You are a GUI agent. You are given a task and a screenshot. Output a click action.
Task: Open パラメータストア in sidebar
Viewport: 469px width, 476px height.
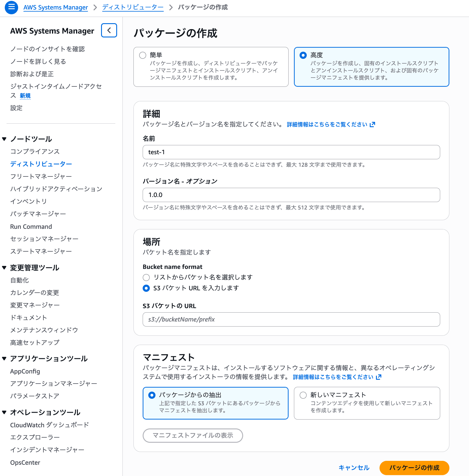[35, 396]
